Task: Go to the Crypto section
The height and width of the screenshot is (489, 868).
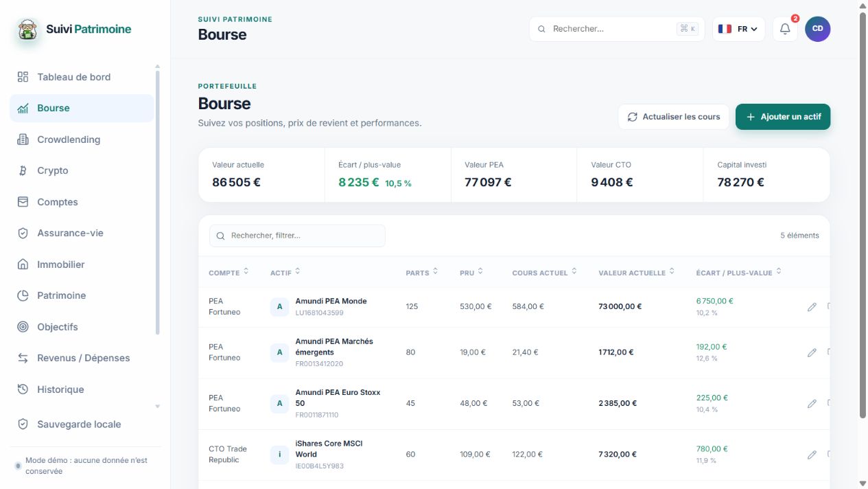Action: (x=82, y=170)
